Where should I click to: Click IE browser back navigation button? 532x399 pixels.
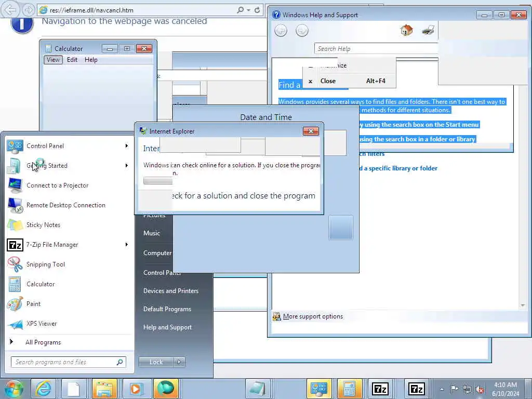click(x=10, y=9)
